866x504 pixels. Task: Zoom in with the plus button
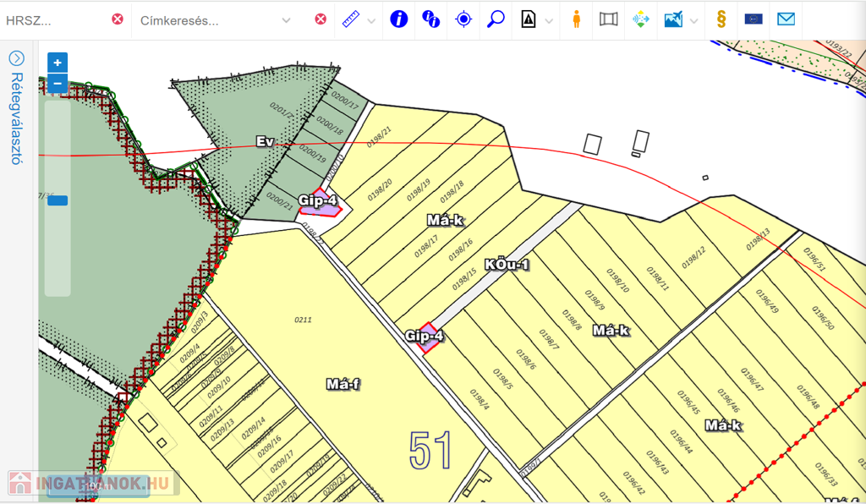[x=58, y=63]
